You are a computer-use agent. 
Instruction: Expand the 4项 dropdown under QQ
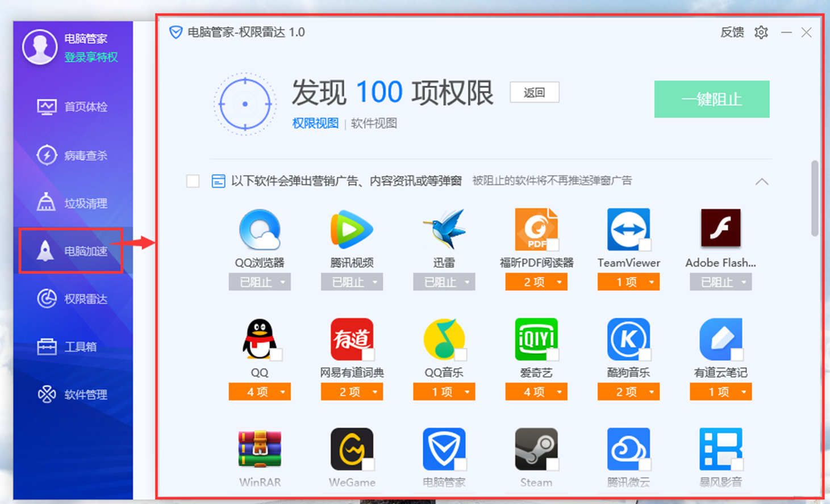click(260, 392)
